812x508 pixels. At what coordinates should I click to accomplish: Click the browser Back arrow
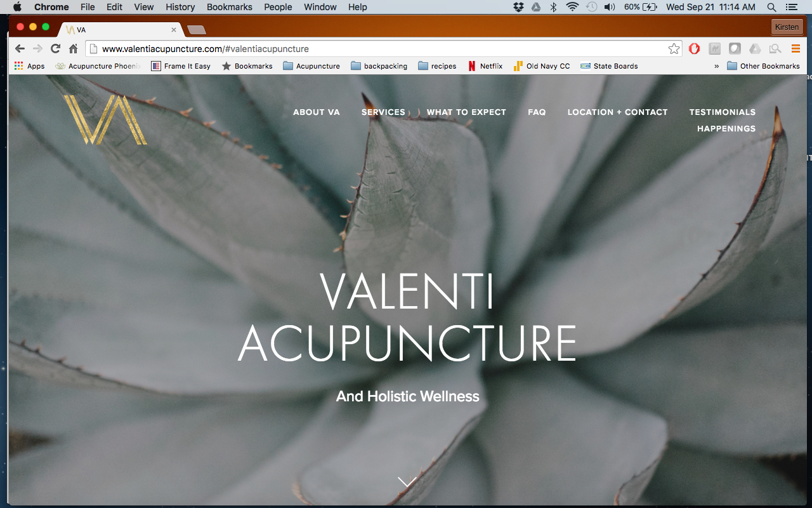pyautogui.click(x=20, y=49)
